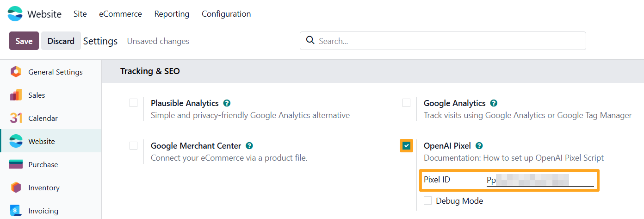Click 'Track visits using Google Analytics' description

[528, 115]
